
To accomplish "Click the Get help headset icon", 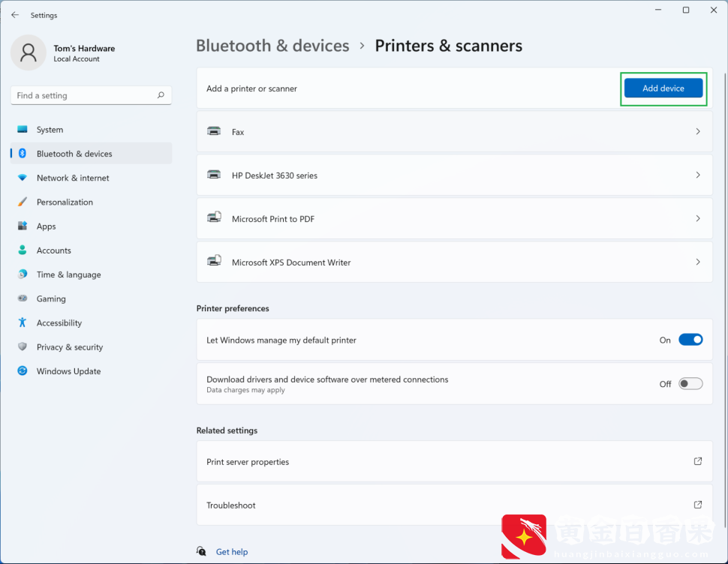I will [x=201, y=551].
